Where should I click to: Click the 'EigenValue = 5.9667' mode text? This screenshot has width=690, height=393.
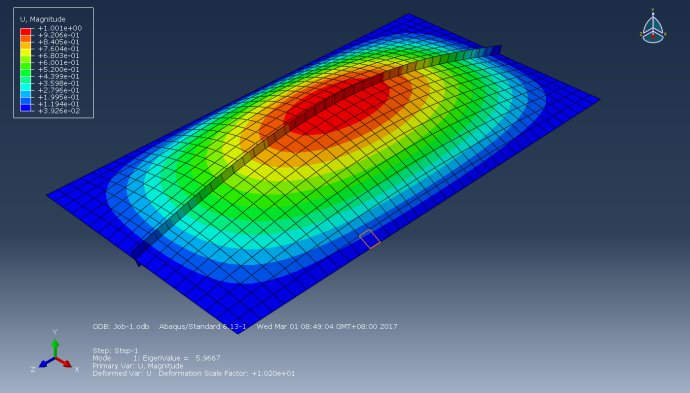click(x=181, y=358)
